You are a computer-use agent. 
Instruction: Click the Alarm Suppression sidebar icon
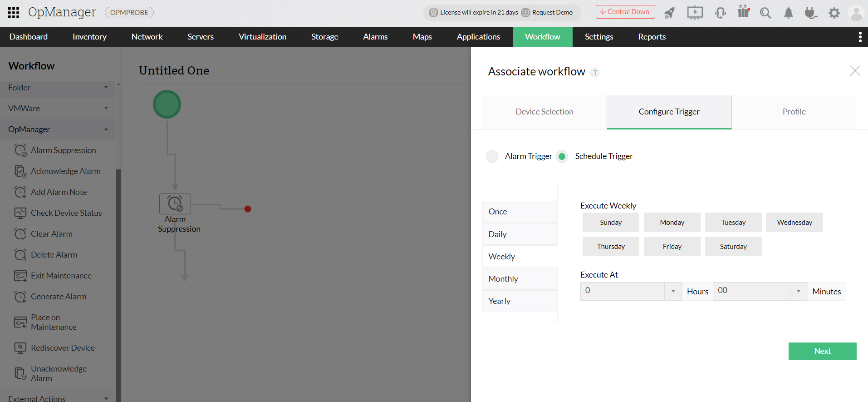coord(20,150)
